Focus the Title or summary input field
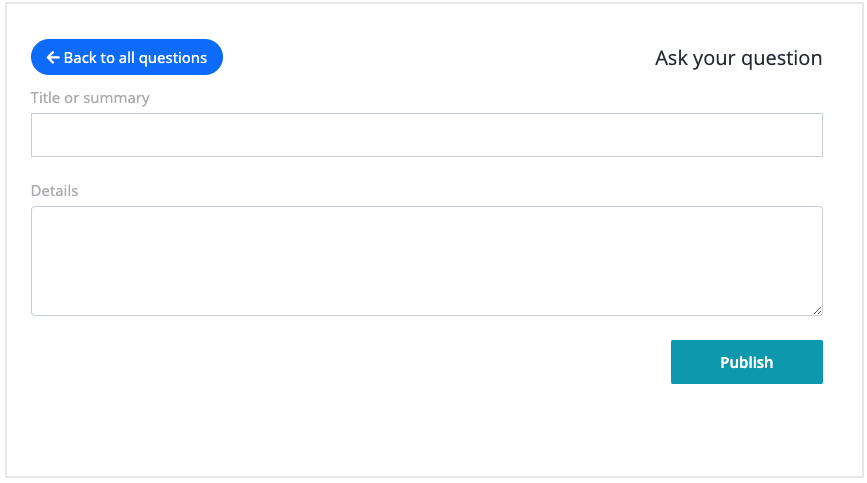 click(427, 135)
